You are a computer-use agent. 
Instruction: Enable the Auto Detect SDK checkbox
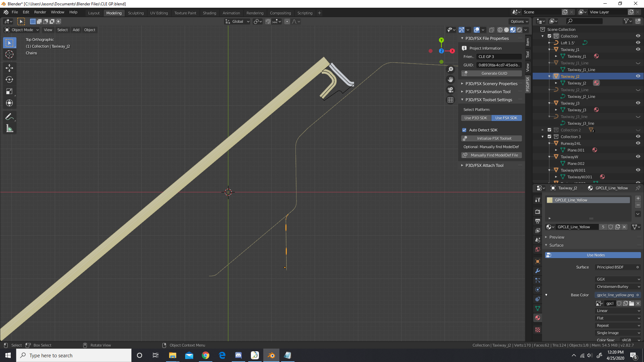(464, 130)
